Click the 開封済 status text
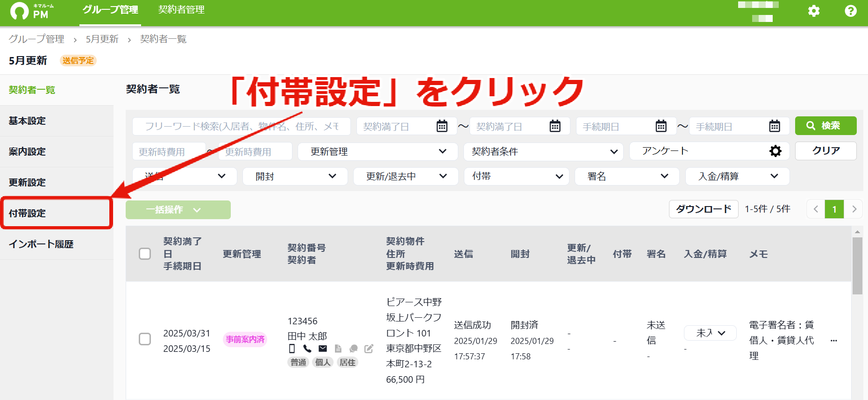The height and width of the screenshot is (400, 868). point(525,325)
